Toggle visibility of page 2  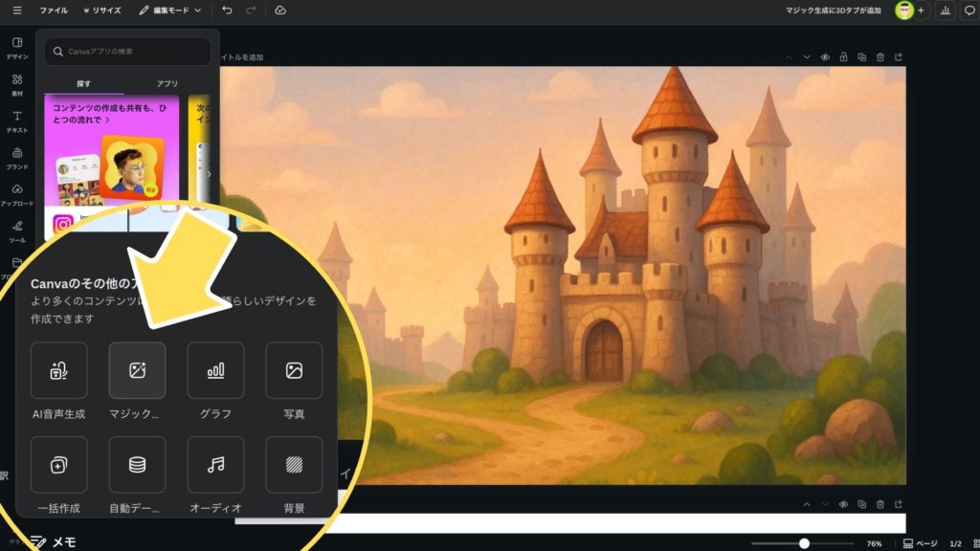pos(843,504)
